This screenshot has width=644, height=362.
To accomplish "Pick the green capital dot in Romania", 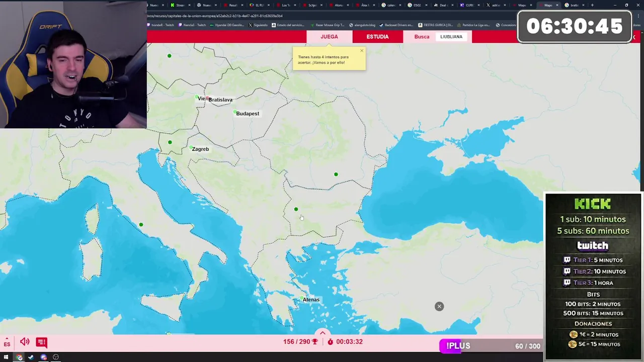I will 336,174.
